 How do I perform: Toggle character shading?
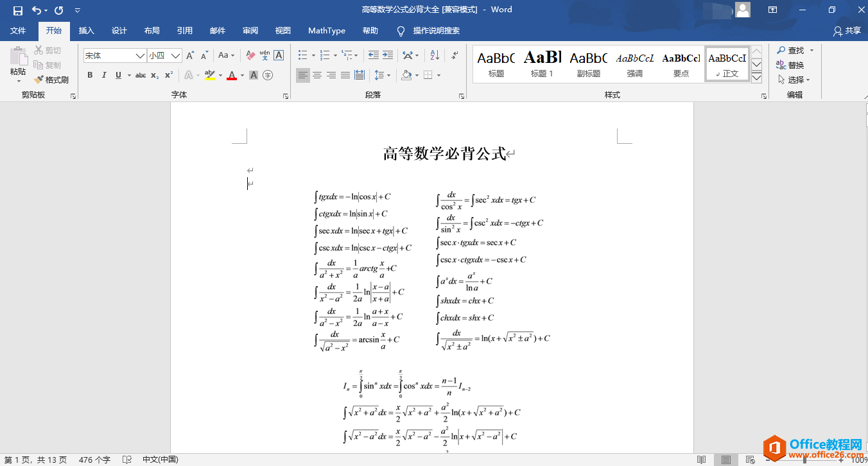click(x=254, y=75)
